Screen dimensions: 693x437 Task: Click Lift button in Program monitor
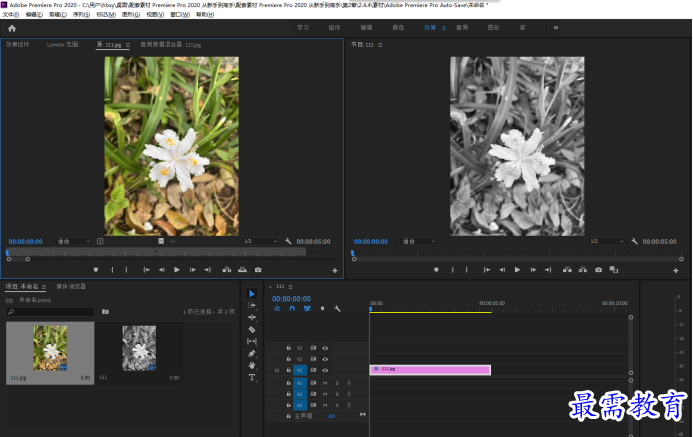pyautogui.click(x=567, y=270)
